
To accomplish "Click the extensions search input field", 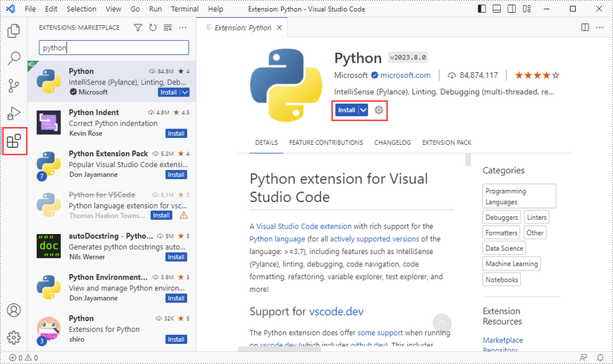I will 114,48.
